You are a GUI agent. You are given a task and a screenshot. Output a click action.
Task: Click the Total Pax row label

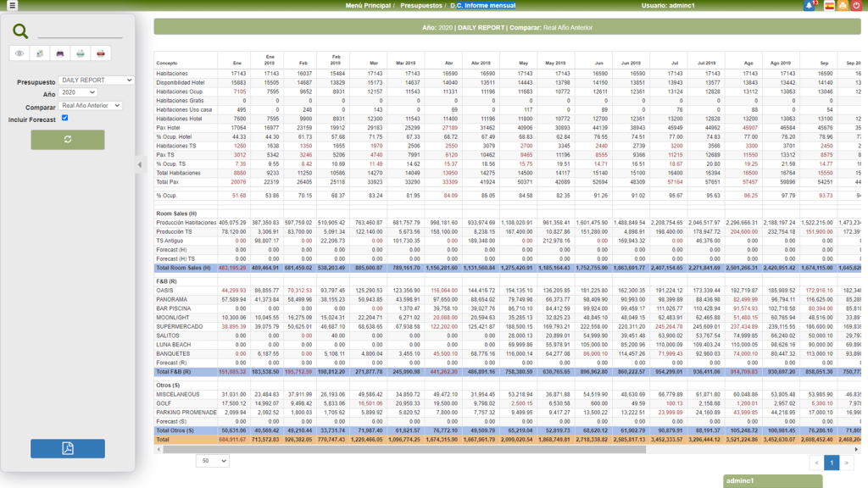(x=167, y=182)
